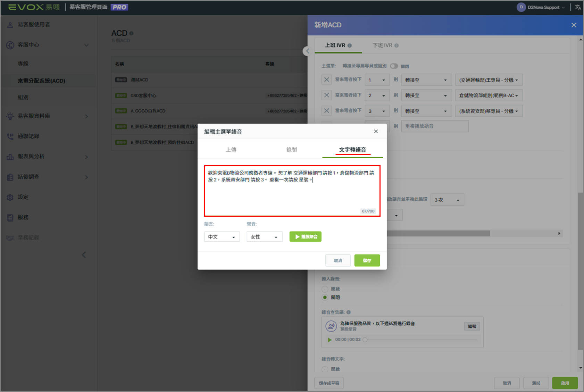Open the (交通運輸部)王專員 target dropdown
584x392 pixels.
click(x=489, y=80)
